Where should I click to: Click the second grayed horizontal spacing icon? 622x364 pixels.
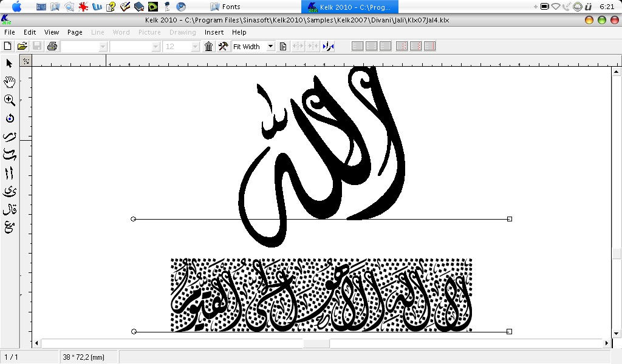pos(313,46)
